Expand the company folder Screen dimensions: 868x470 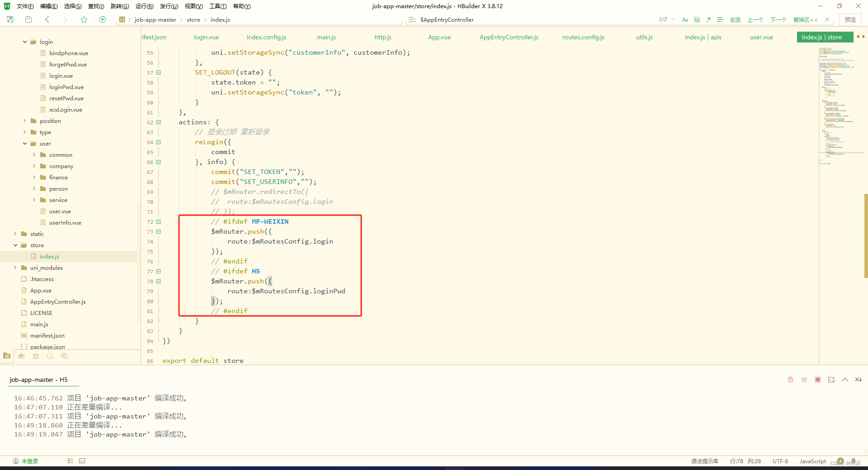point(34,166)
